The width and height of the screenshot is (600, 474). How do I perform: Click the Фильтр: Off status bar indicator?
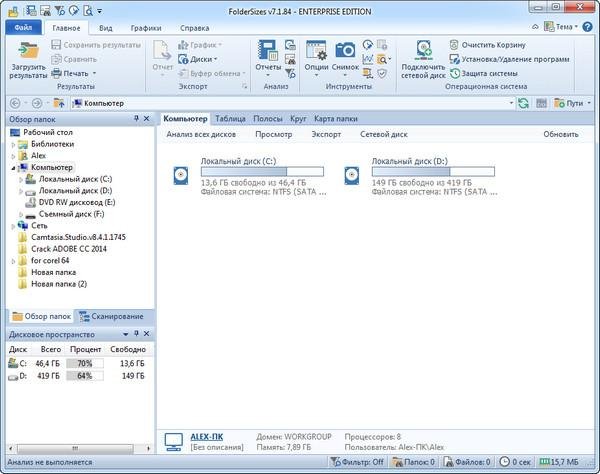pos(357,462)
